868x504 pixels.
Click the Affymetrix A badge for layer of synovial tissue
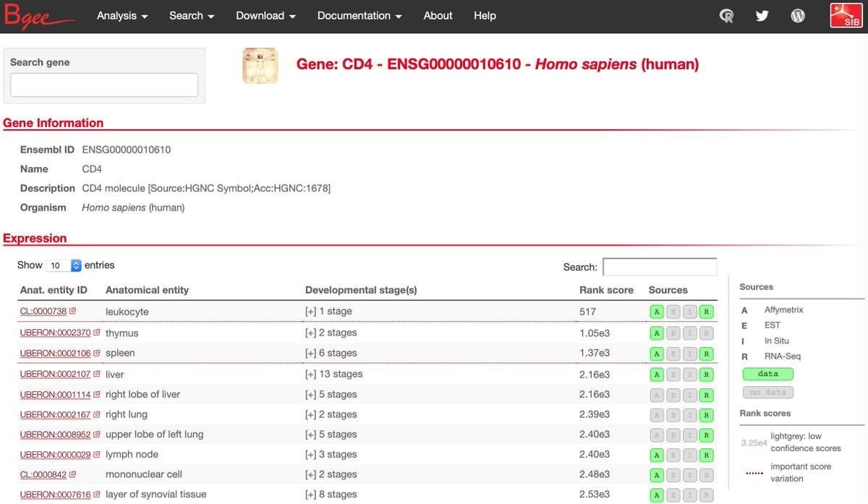tap(657, 495)
